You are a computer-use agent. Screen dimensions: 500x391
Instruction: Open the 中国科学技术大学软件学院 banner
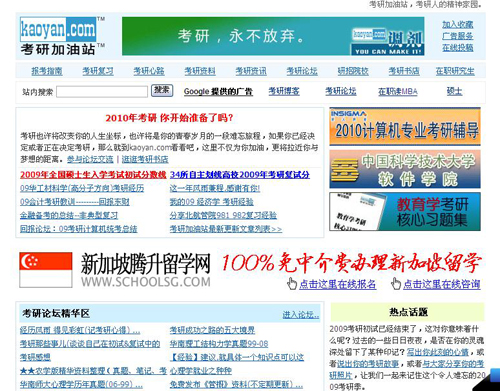tap(405, 169)
